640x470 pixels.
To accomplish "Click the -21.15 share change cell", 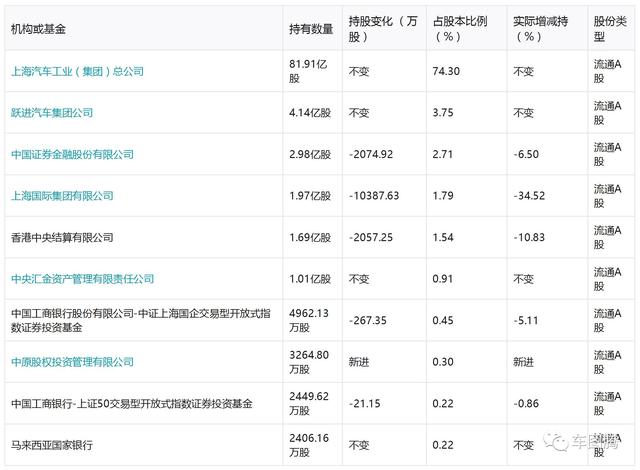I will click(x=364, y=403).
